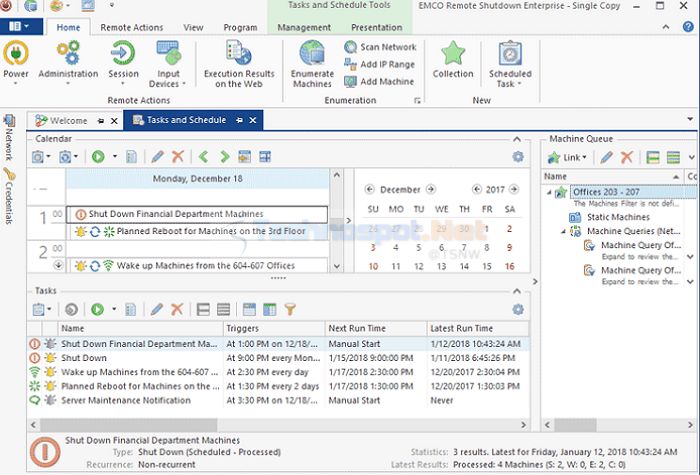Open the Power remote action

16,62
